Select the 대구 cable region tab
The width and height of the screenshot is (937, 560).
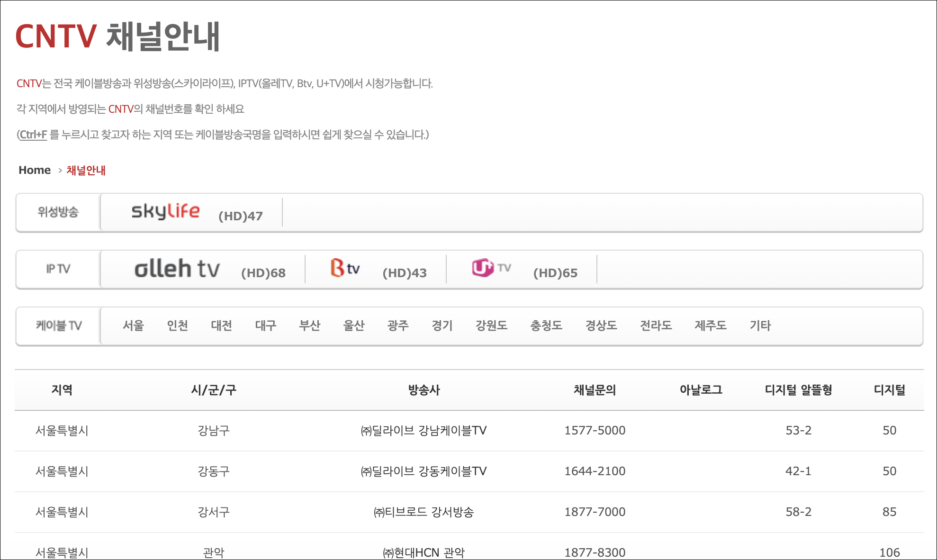[x=265, y=325]
